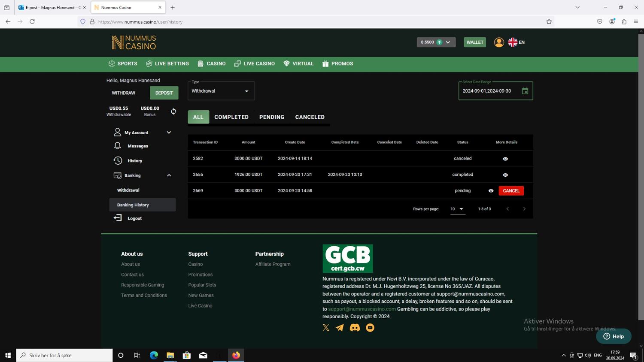The height and width of the screenshot is (362, 644).
Task: Click the Messages bell icon
Action: click(118, 146)
